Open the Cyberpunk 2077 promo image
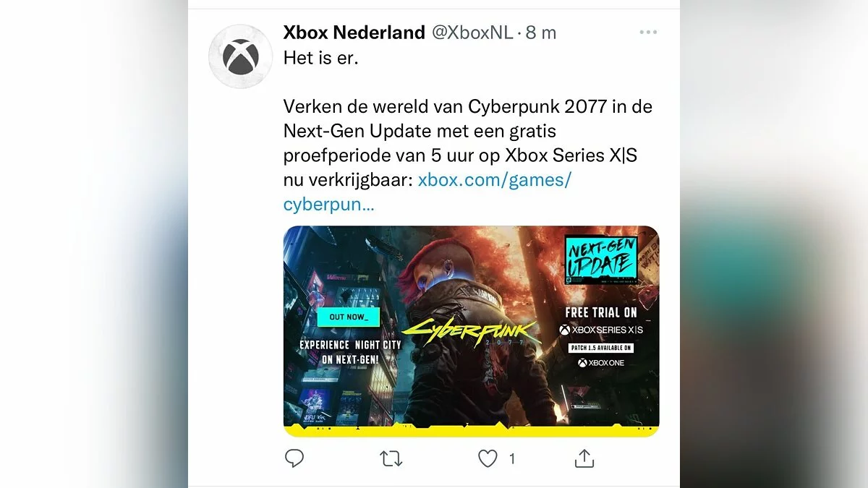The image size is (868, 488). (x=471, y=331)
